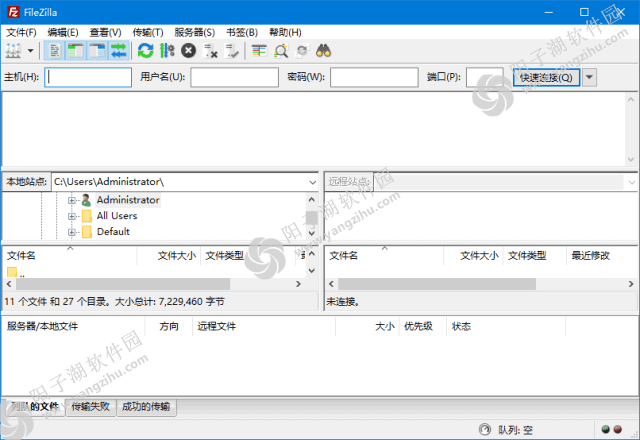Click queue 服务器/本地文件 column header
Screen dimensions: 640x440
click(73, 327)
